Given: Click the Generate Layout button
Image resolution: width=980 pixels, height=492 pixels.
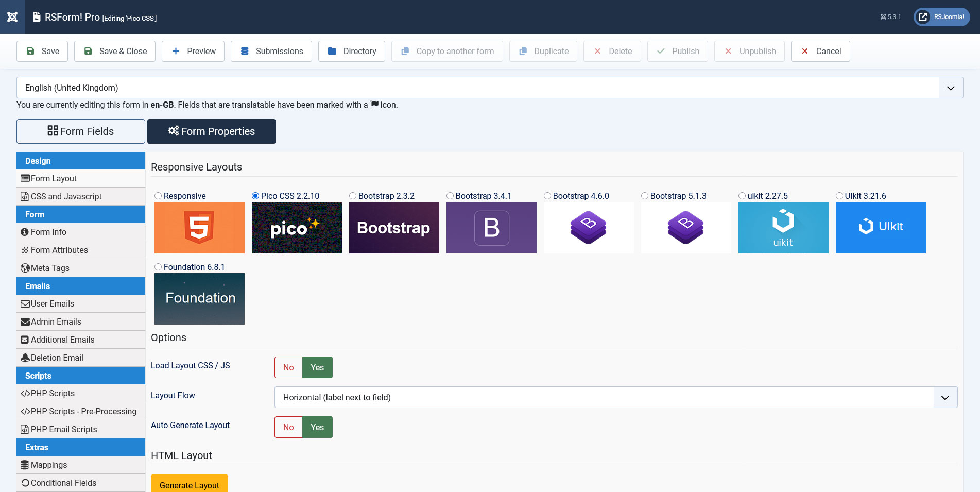Looking at the screenshot, I should [189, 484].
